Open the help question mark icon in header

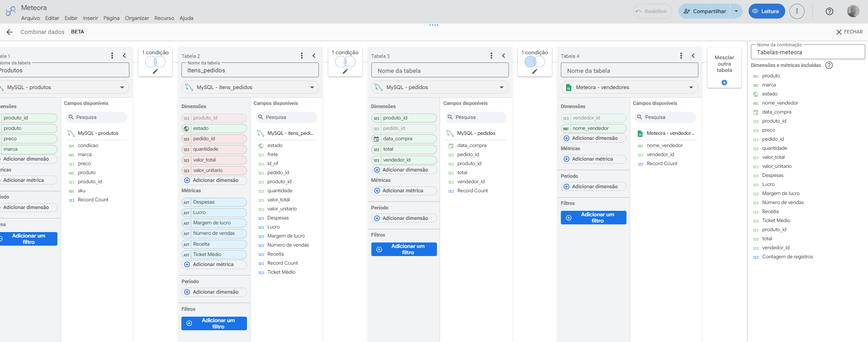tap(830, 11)
